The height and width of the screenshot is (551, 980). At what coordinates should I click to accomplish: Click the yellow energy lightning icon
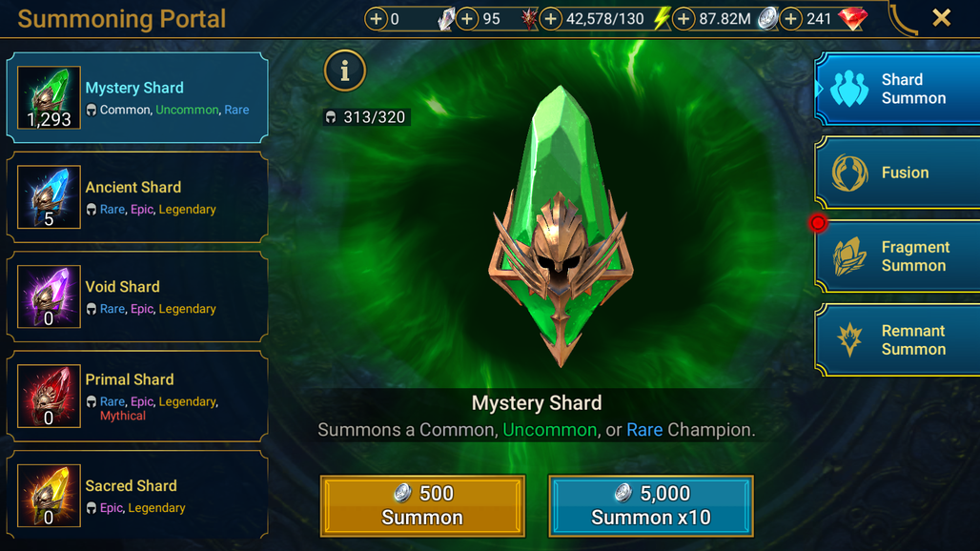pos(662,19)
